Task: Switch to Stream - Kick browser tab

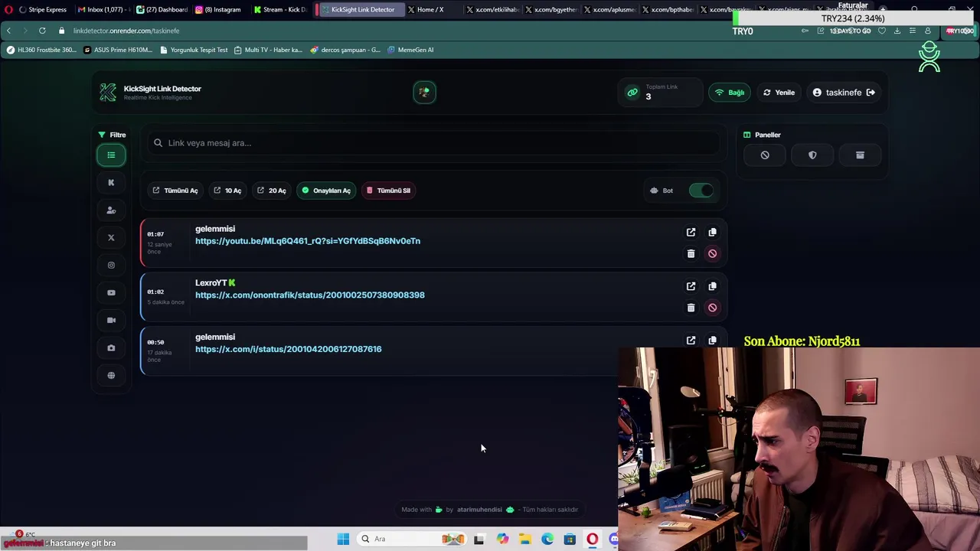Action: [x=279, y=9]
